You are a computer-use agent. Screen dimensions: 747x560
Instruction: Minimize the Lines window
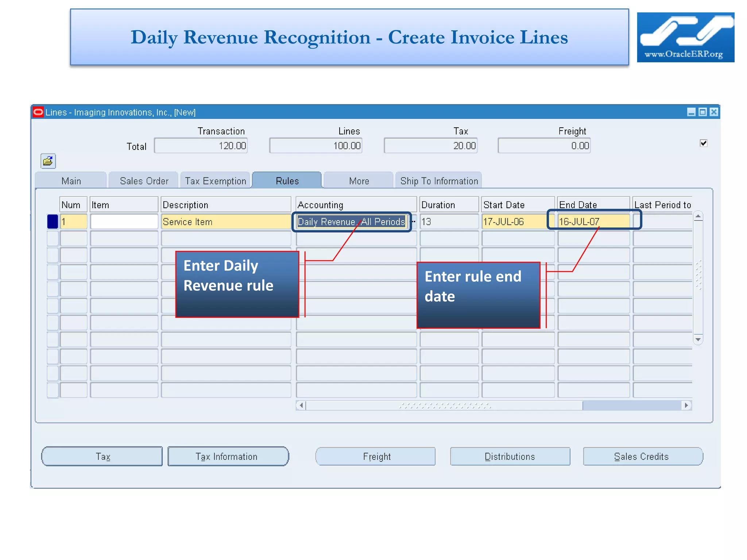coord(691,112)
